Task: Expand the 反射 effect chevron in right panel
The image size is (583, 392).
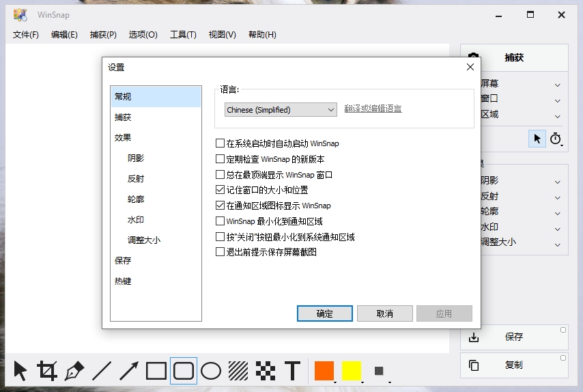Action: [x=557, y=198]
